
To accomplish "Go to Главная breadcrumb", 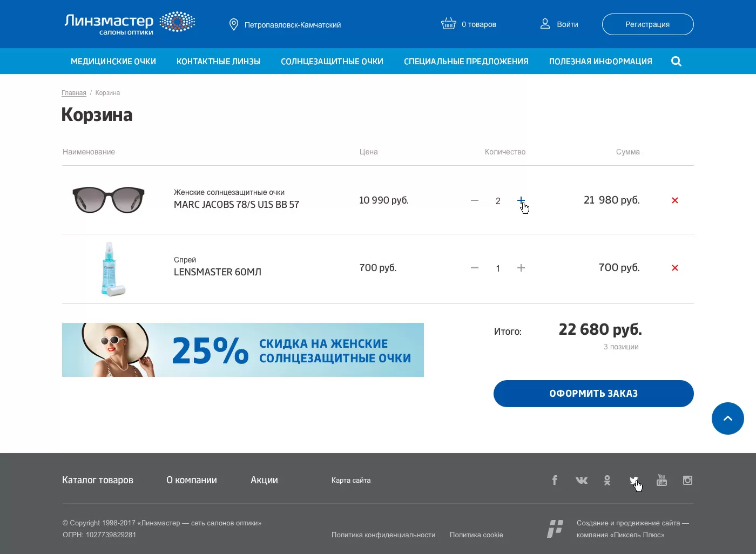I will click(x=74, y=93).
